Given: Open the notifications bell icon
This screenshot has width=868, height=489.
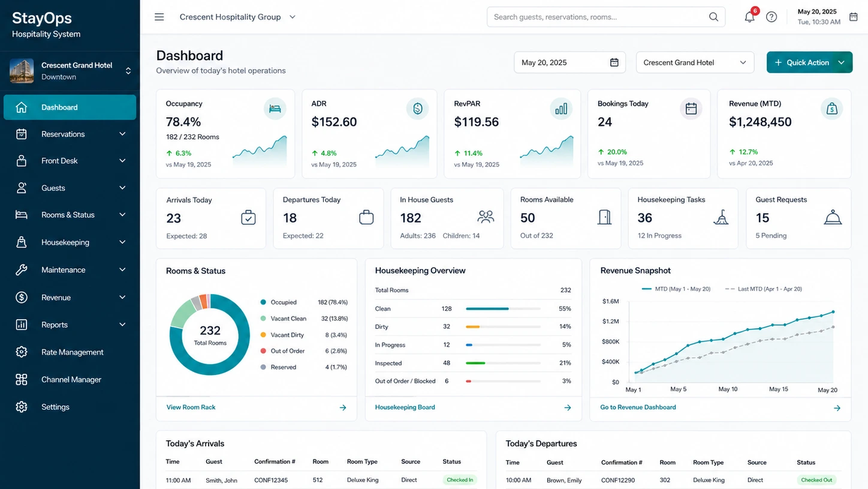Looking at the screenshot, I should pyautogui.click(x=749, y=17).
